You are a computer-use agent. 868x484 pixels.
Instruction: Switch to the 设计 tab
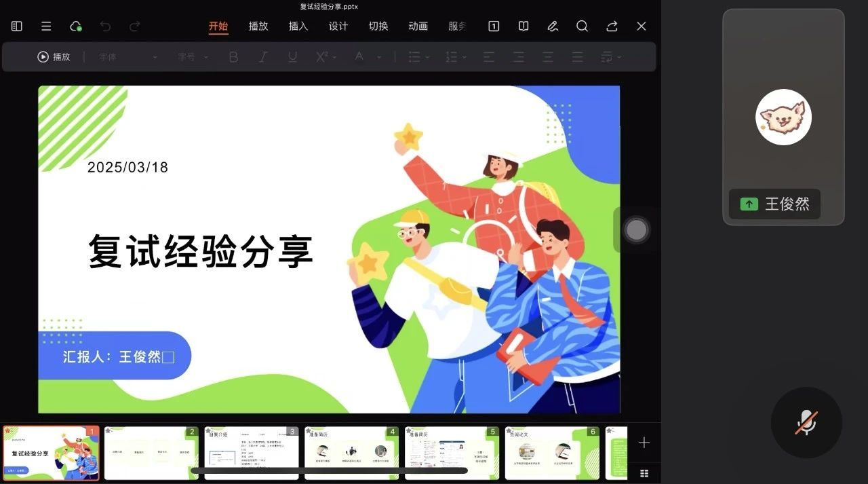tap(338, 26)
